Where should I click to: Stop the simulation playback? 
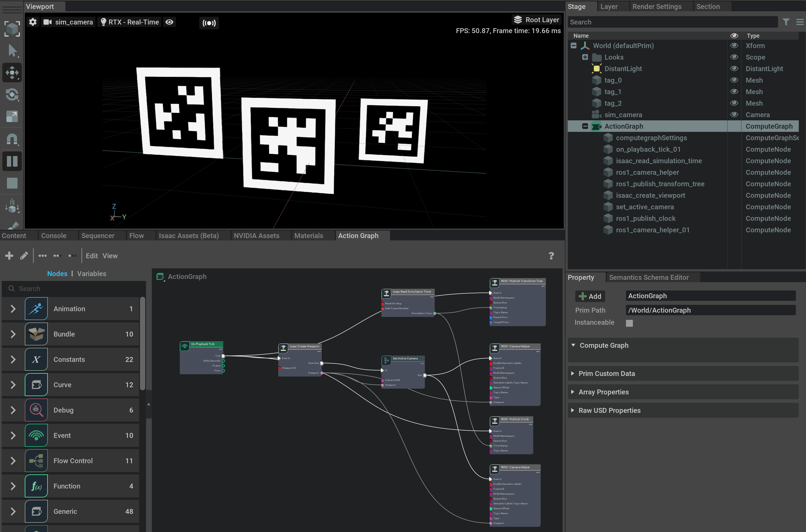point(12,183)
